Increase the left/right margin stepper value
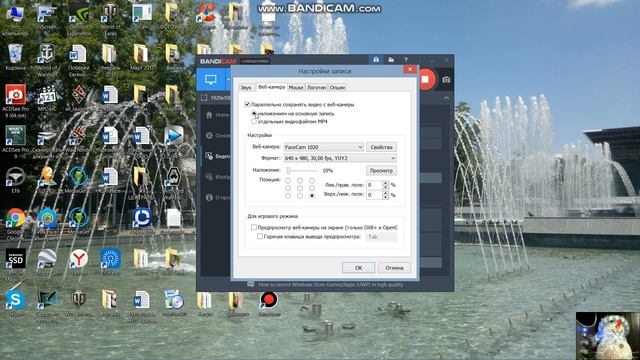Viewport: 640px width, 360px height. [385, 183]
